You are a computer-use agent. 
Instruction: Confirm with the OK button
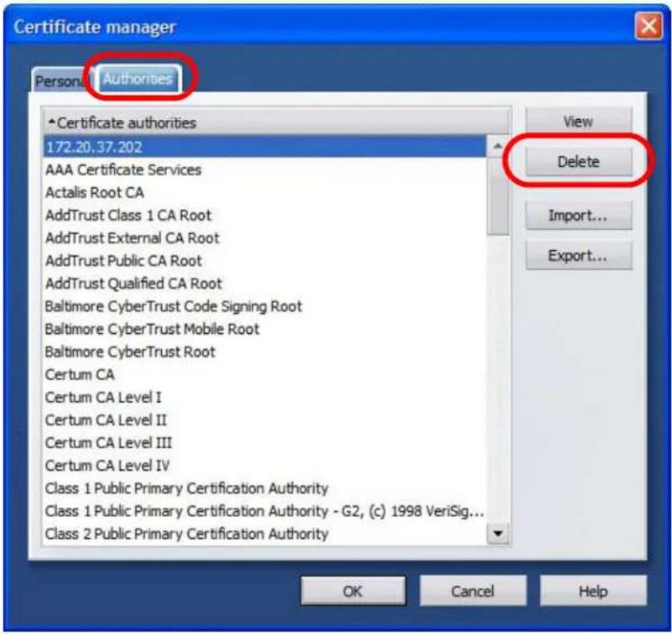coord(352,591)
